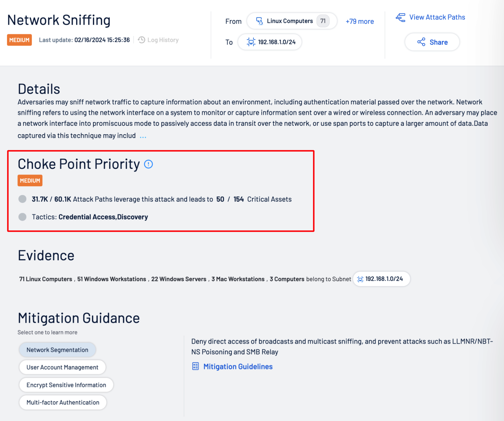Click the Mitigation Guidelines document icon
The image size is (504, 421).
coord(195,366)
